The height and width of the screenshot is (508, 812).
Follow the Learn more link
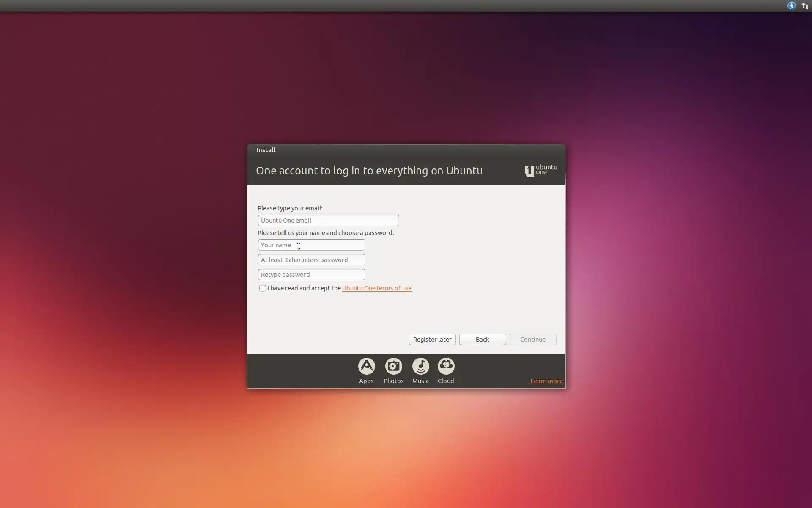546,381
